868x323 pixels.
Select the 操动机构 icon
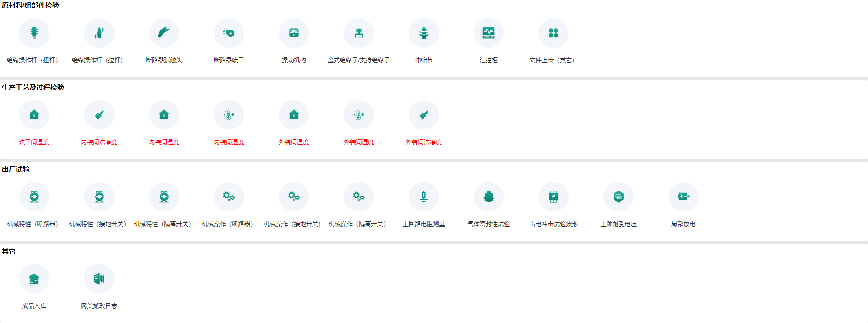[x=294, y=33]
